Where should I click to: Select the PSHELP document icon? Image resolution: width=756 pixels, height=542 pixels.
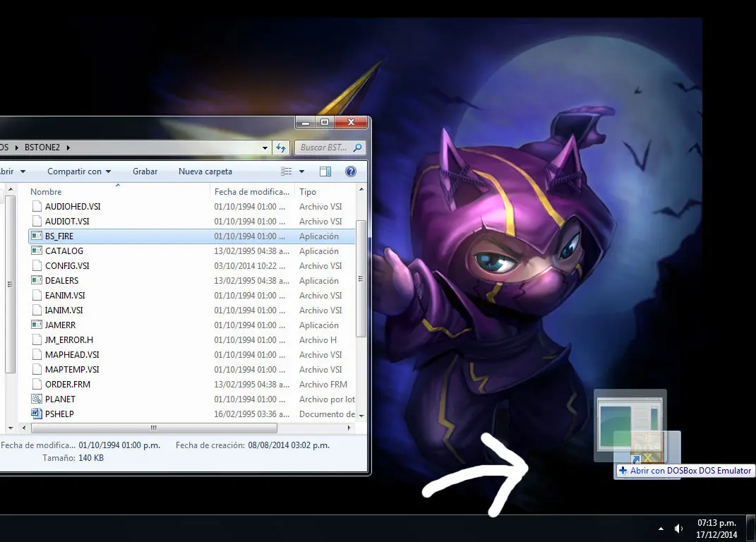tap(36, 414)
